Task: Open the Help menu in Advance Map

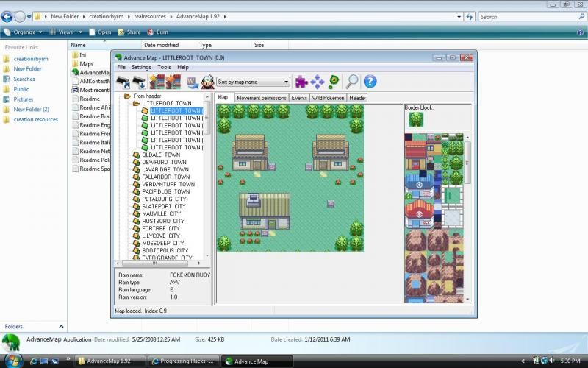Action: 183,67
